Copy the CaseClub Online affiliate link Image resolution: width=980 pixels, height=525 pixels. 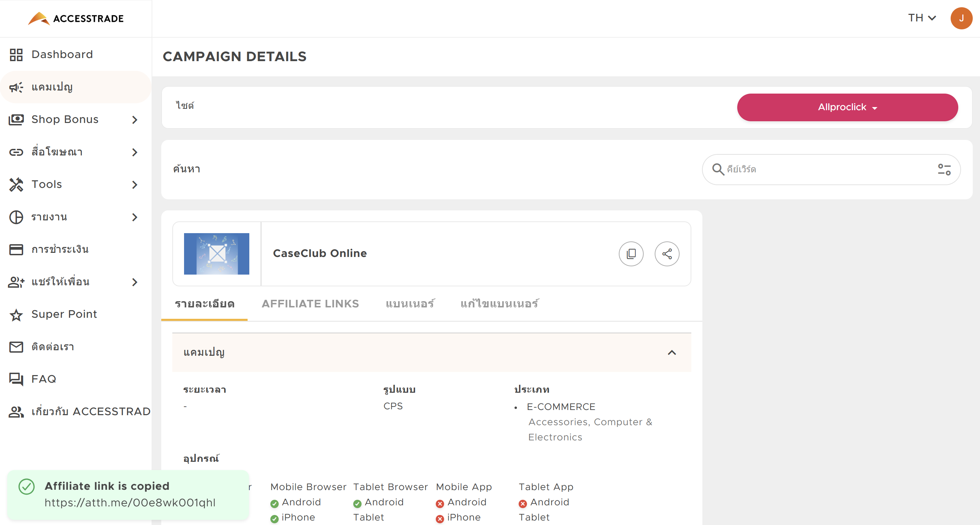pyautogui.click(x=631, y=254)
